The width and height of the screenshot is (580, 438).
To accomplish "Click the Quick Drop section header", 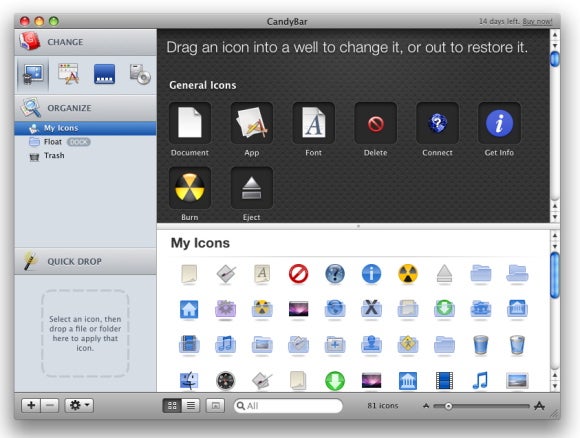I will point(85,261).
